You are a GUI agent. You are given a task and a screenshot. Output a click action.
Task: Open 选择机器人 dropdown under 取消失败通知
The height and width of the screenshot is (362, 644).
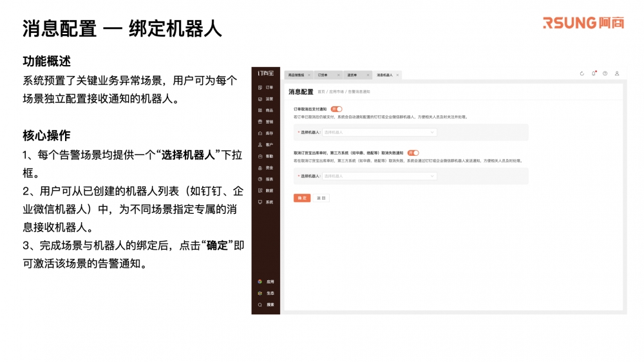pos(379,176)
